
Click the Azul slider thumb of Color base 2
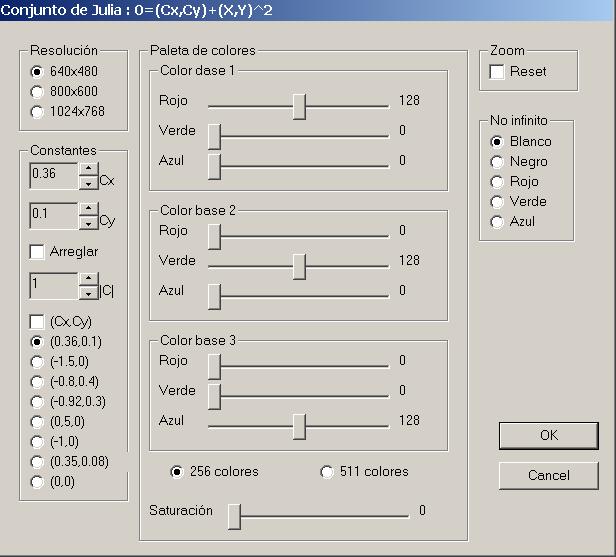pos(214,297)
